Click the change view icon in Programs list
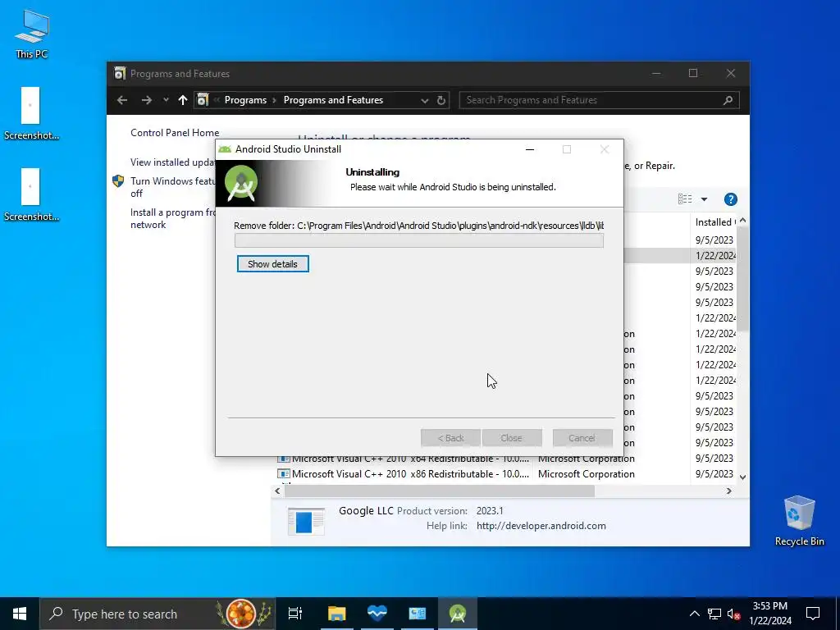The width and height of the screenshot is (840, 630). (x=685, y=199)
